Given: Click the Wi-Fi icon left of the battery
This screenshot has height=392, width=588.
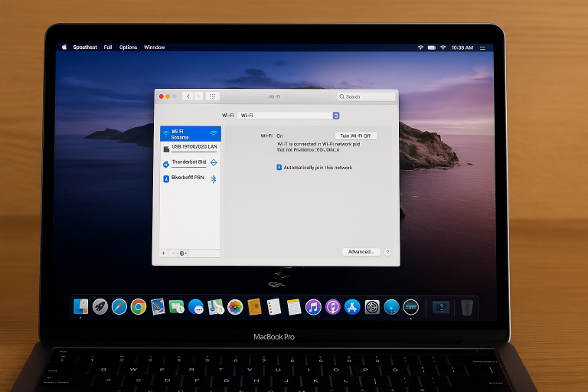Looking at the screenshot, I should click(x=420, y=47).
